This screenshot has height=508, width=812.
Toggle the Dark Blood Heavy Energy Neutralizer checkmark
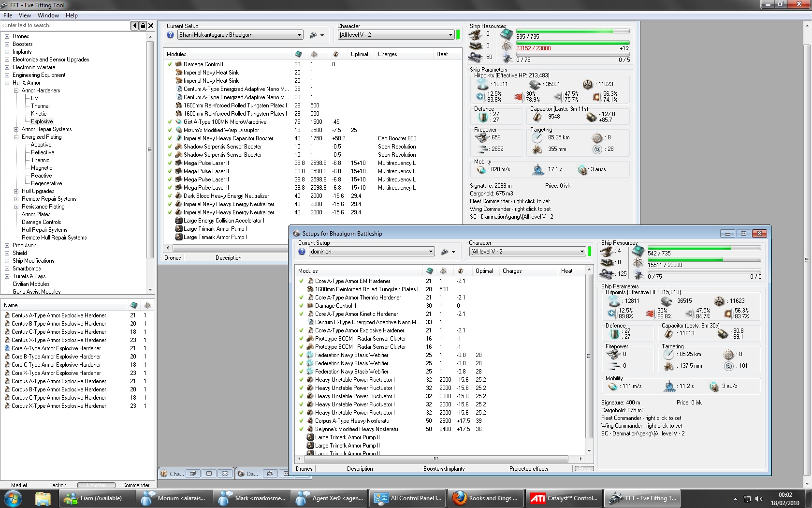[x=170, y=196]
